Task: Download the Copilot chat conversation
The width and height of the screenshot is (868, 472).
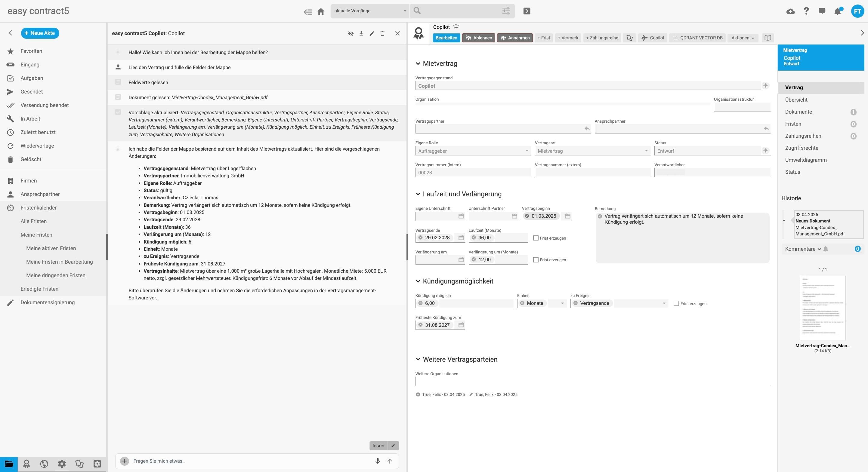Action: 361,33
